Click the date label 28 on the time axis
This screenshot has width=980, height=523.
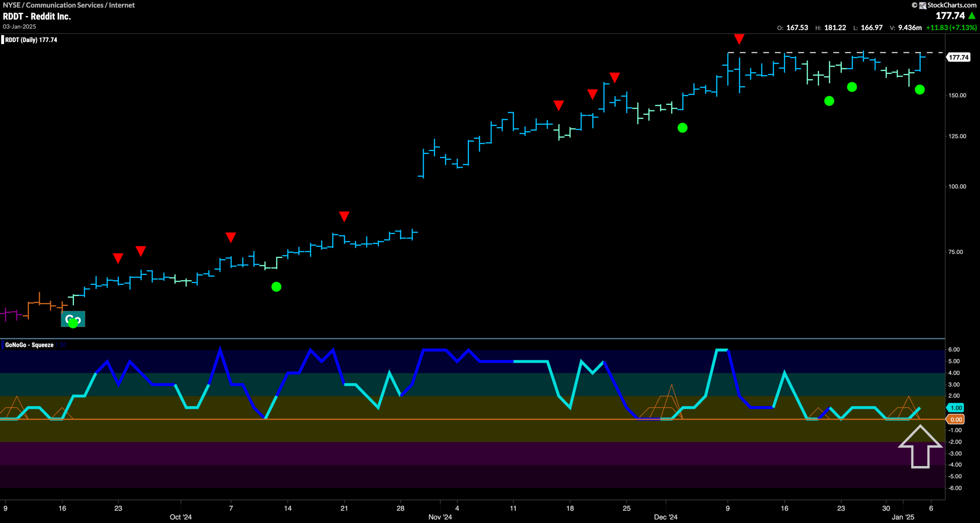pyautogui.click(x=400, y=508)
